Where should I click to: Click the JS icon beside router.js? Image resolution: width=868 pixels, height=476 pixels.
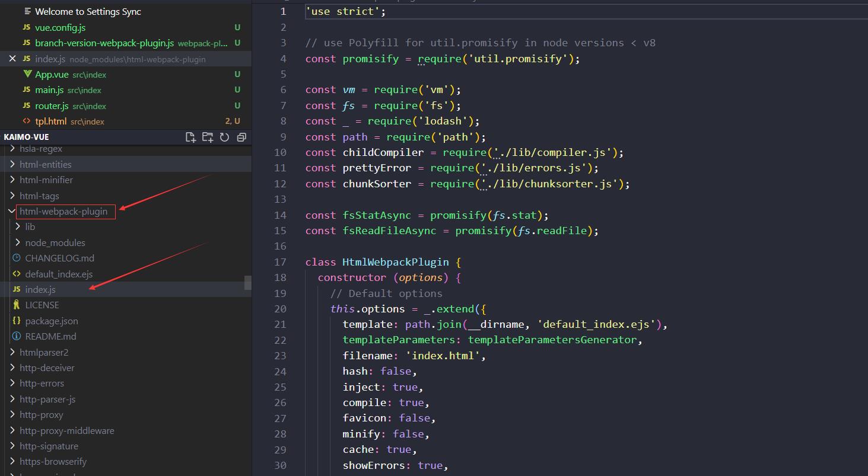pos(27,106)
